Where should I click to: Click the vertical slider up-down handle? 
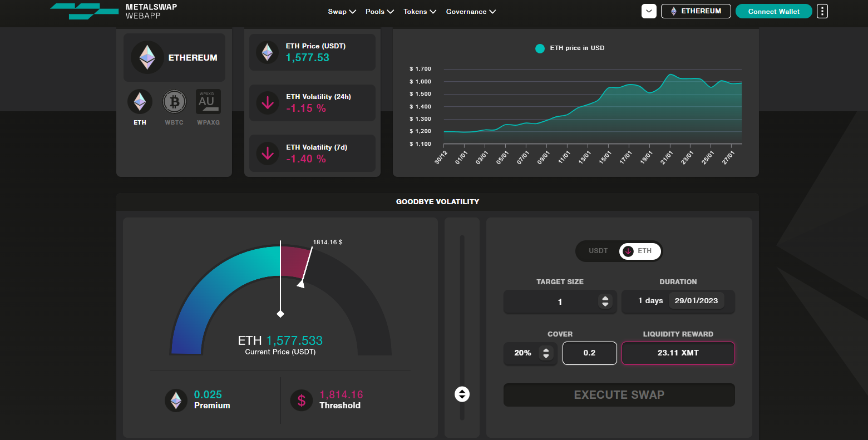click(462, 394)
